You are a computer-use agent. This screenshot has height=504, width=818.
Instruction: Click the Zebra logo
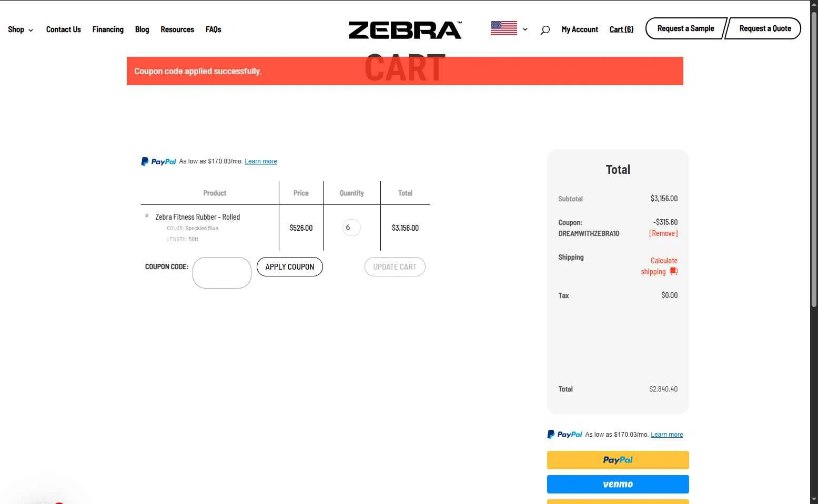coord(405,30)
